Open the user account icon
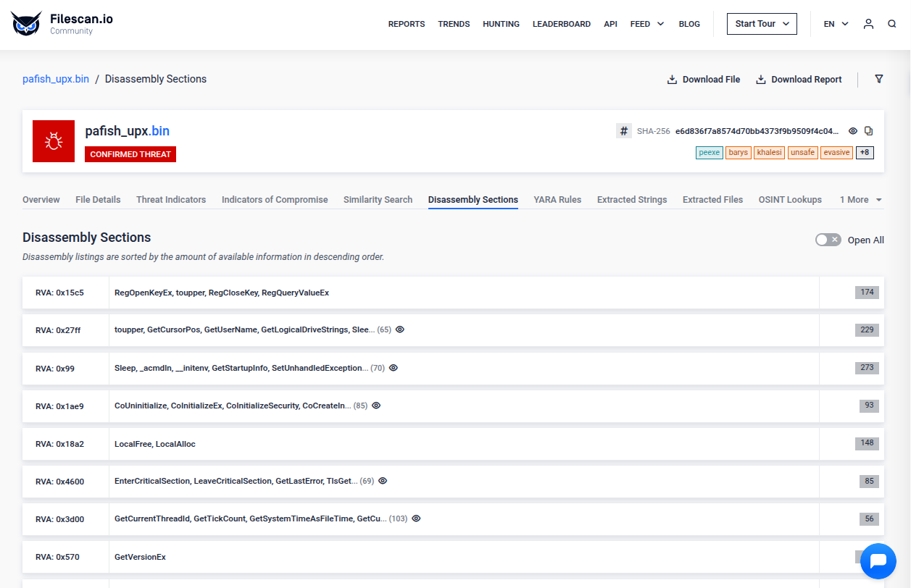This screenshot has width=911, height=588. 868,24
